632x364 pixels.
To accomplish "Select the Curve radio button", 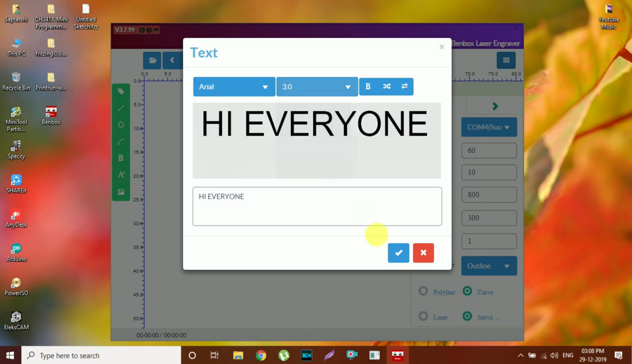I will pyautogui.click(x=467, y=291).
